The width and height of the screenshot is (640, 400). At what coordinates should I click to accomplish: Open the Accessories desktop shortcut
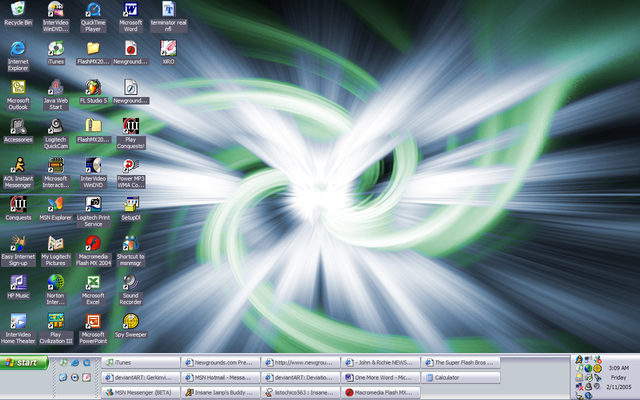pyautogui.click(x=18, y=131)
